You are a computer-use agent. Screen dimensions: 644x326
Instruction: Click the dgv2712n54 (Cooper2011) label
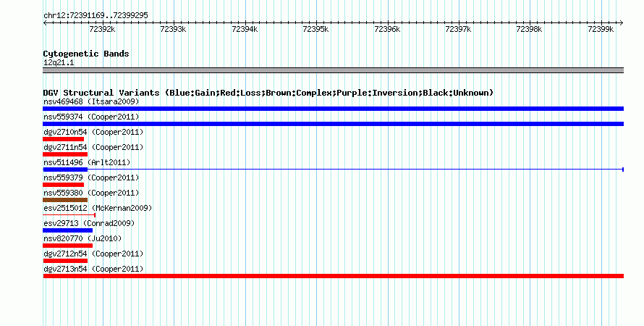(93, 254)
